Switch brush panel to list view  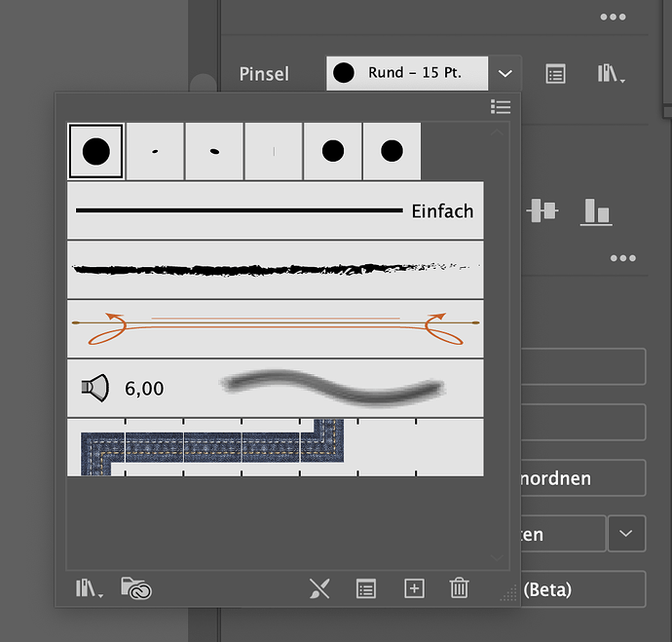point(501,106)
